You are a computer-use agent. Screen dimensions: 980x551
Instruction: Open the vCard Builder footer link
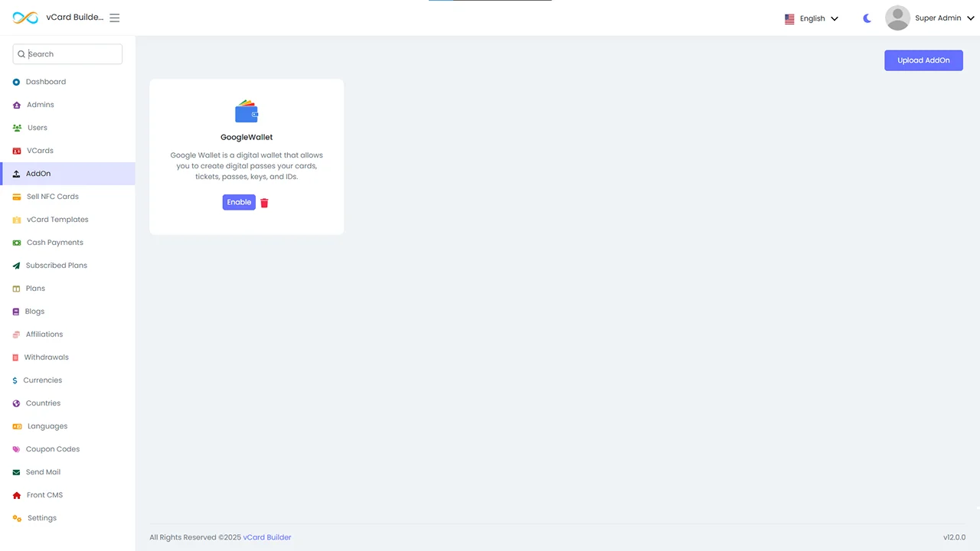coord(267,537)
